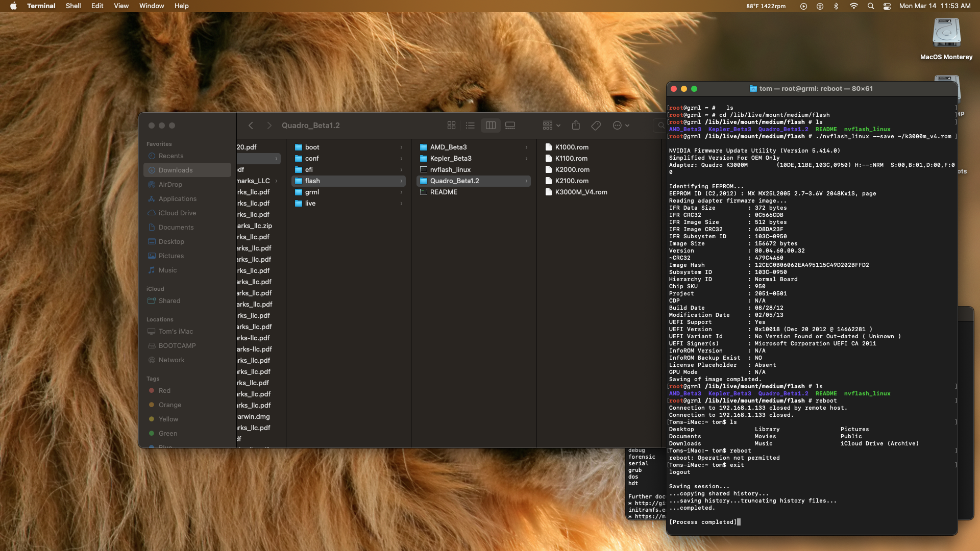980x551 pixels.
Task: Expand the Kepler_Beta3 folder chevron
Action: 526,159
